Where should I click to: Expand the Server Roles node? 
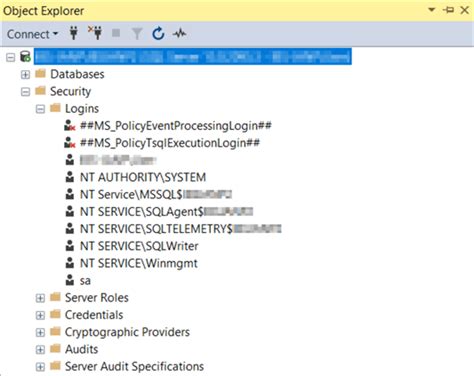(40, 298)
